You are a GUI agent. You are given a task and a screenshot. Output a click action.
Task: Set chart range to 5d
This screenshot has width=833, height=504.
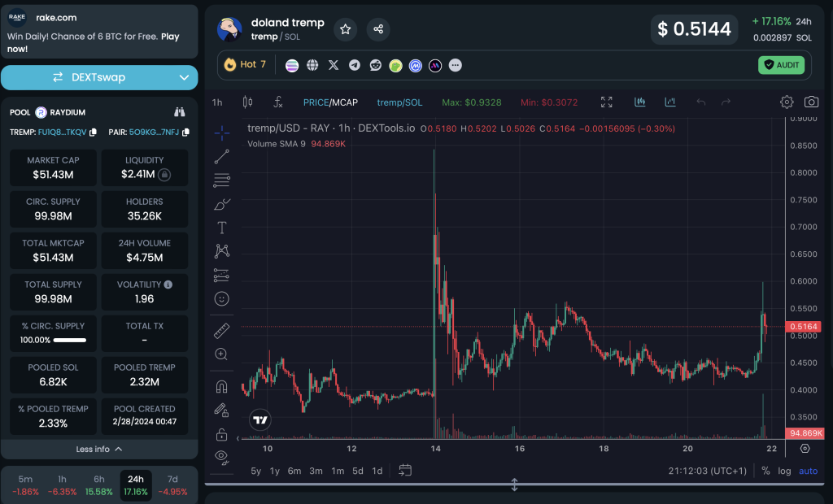(358, 471)
